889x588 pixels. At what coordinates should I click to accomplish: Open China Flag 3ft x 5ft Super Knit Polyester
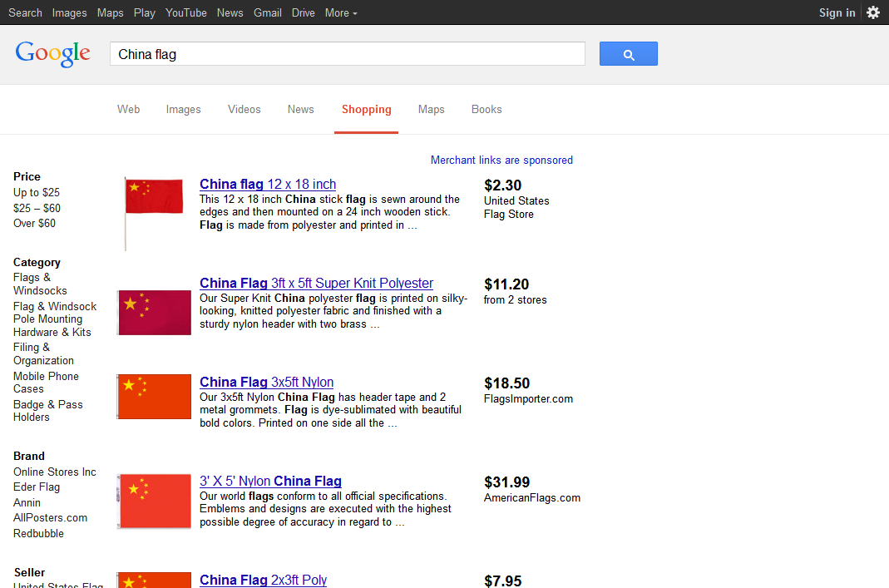point(316,283)
